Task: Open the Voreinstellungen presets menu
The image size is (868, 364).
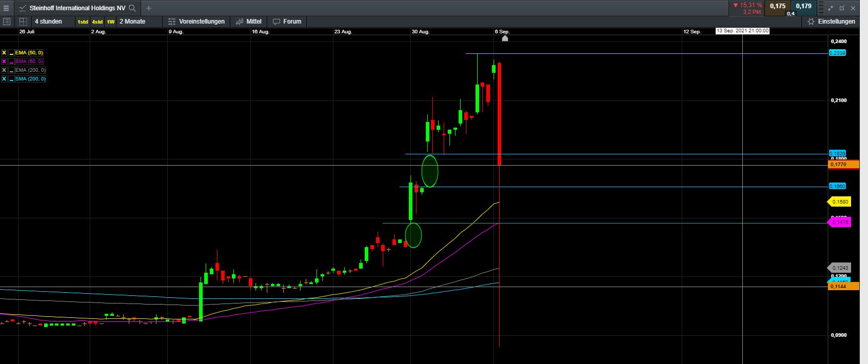Action: (196, 22)
